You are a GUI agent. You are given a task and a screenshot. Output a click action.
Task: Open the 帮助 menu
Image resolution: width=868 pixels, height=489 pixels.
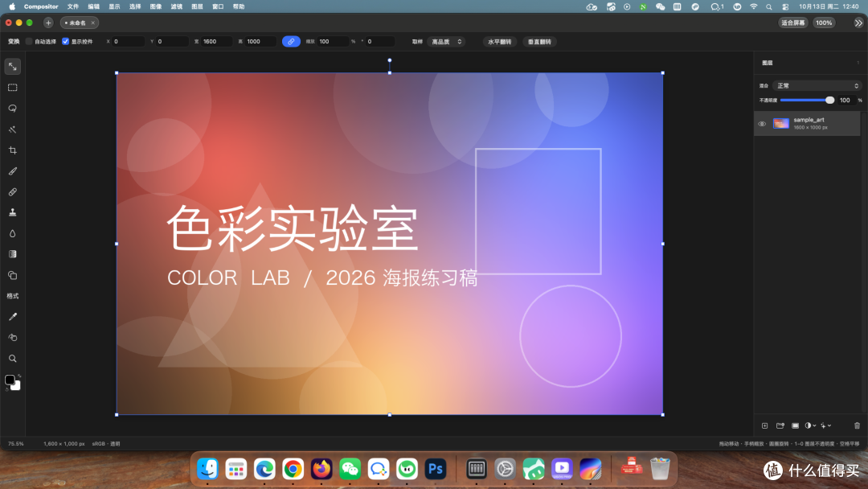pyautogui.click(x=239, y=6)
